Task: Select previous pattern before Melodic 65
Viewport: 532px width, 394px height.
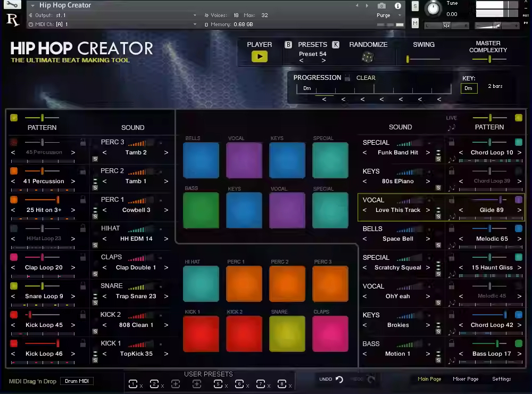Action: (461, 239)
